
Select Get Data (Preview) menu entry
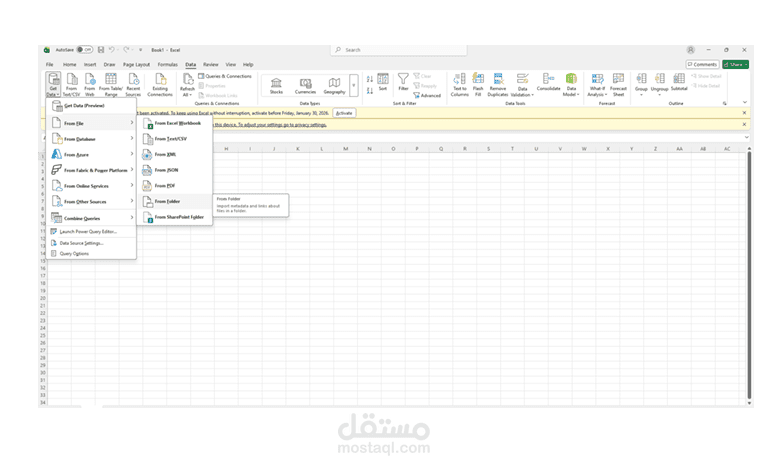(92, 105)
